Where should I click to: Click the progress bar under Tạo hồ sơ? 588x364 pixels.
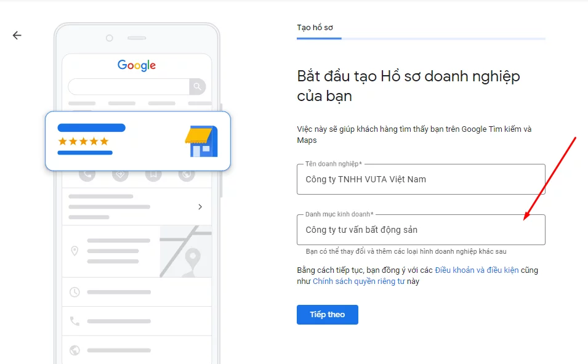click(421, 38)
